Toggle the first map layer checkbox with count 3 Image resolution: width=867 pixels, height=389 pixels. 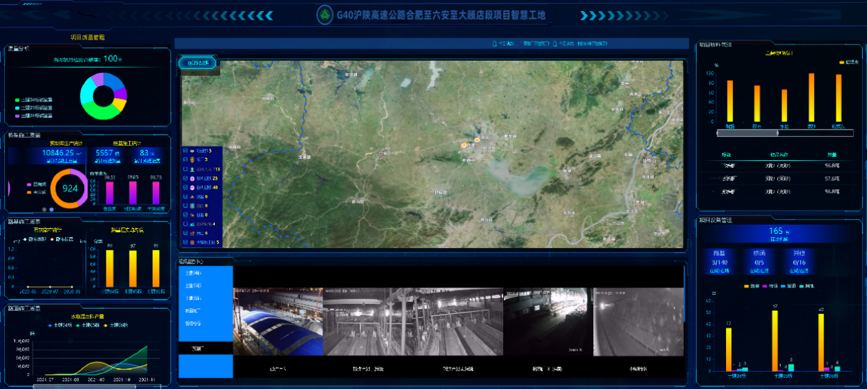point(184,150)
